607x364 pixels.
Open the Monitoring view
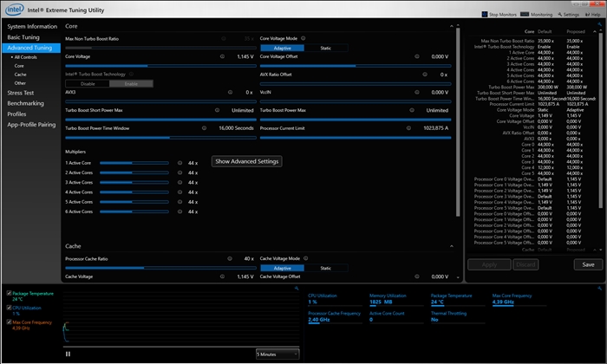[x=536, y=15]
